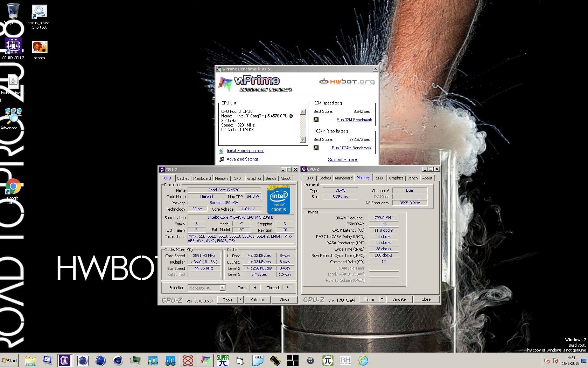
Task: Expand Tools dropdown arrow in right CPU-Z
Action: click(382, 299)
